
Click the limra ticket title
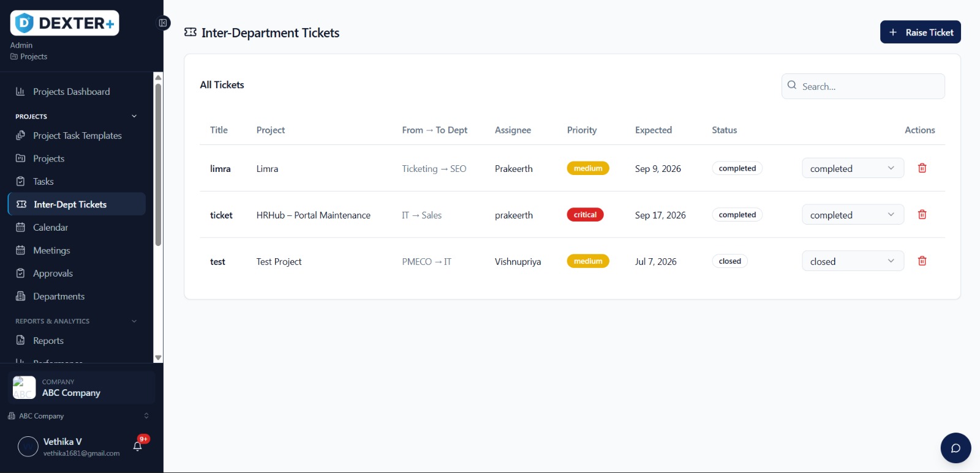(221, 169)
